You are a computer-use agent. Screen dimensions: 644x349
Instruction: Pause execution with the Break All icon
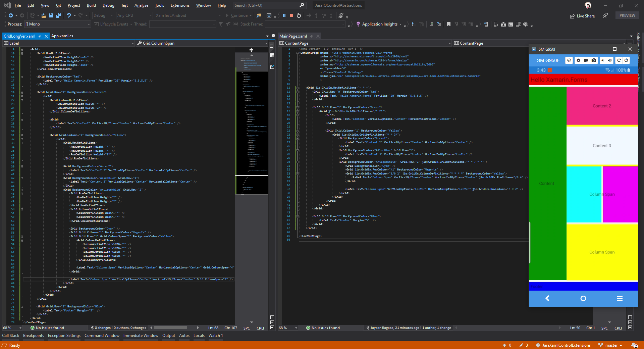(284, 15)
